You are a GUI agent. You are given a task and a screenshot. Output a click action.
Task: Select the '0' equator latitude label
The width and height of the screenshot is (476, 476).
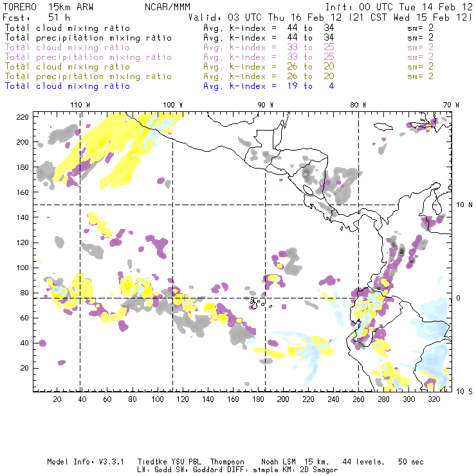[x=459, y=298]
